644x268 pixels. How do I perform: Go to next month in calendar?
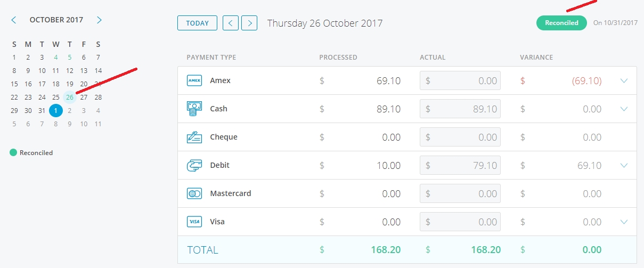click(99, 20)
